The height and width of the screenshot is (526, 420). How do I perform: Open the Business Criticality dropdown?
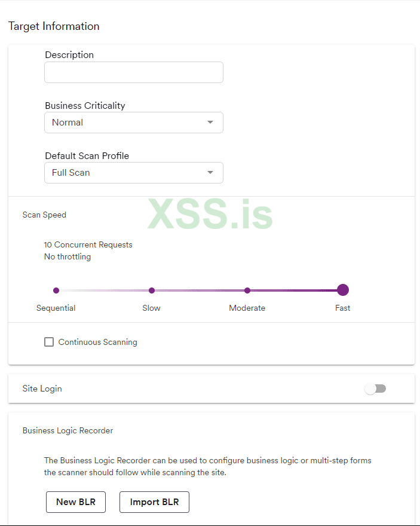pos(133,123)
